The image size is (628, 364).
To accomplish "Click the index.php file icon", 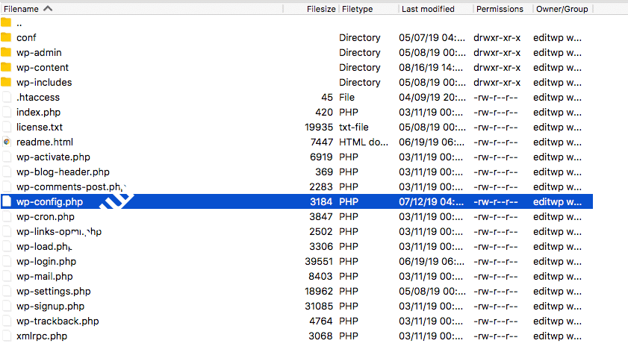I will click(x=7, y=113).
